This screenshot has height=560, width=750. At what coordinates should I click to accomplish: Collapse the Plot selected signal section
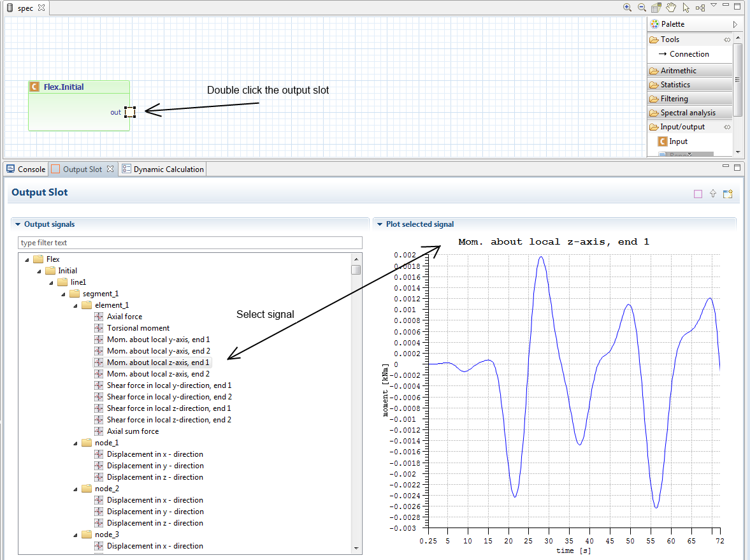[380, 224]
